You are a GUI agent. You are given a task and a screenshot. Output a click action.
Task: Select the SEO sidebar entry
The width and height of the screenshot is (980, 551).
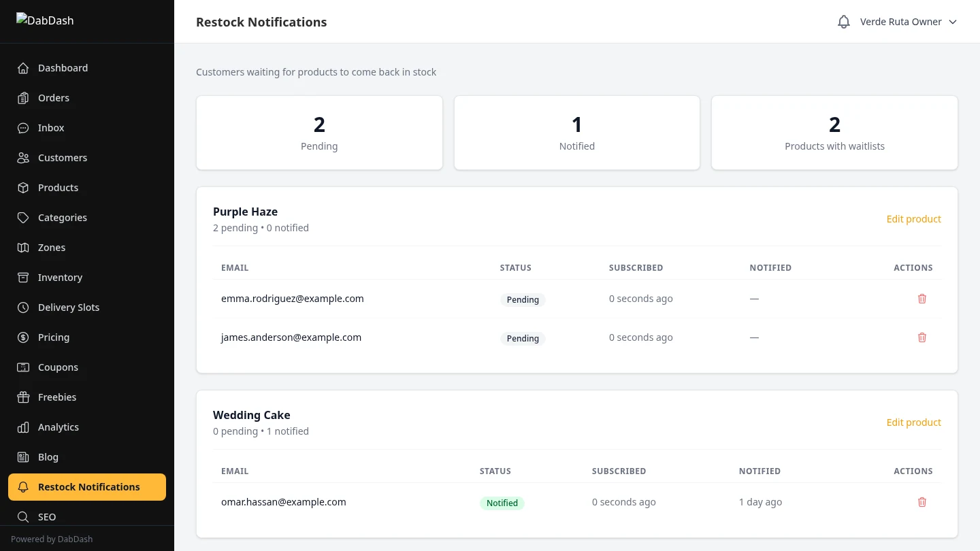(x=47, y=516)
